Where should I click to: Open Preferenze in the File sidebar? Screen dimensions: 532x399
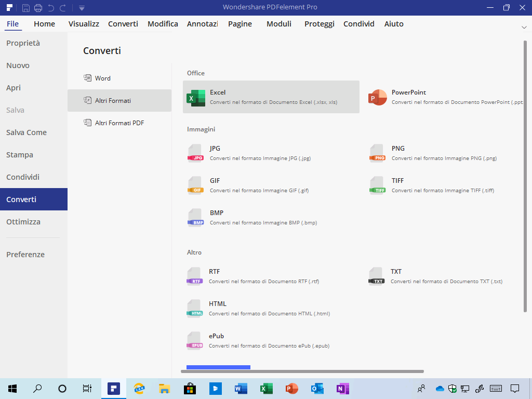click(34, 255)
